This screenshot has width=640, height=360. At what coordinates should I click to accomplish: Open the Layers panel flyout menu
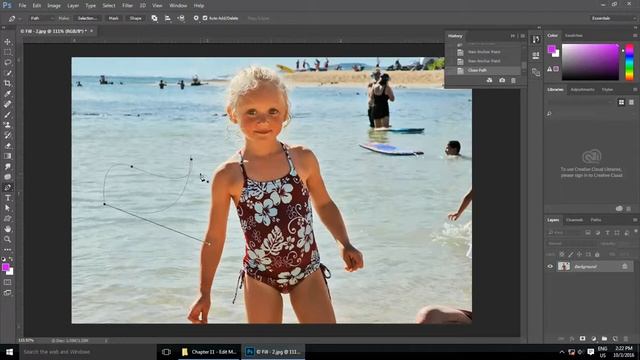pos(635,220)
